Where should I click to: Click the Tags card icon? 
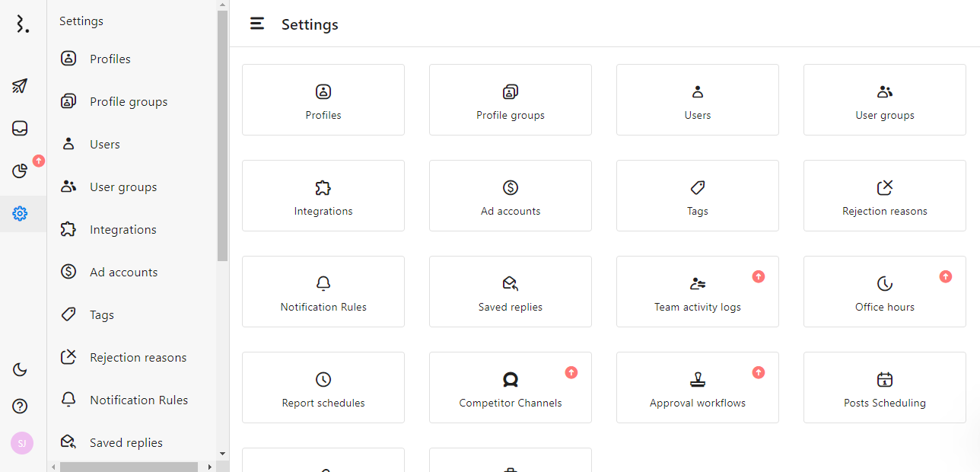tap(698, 188)
